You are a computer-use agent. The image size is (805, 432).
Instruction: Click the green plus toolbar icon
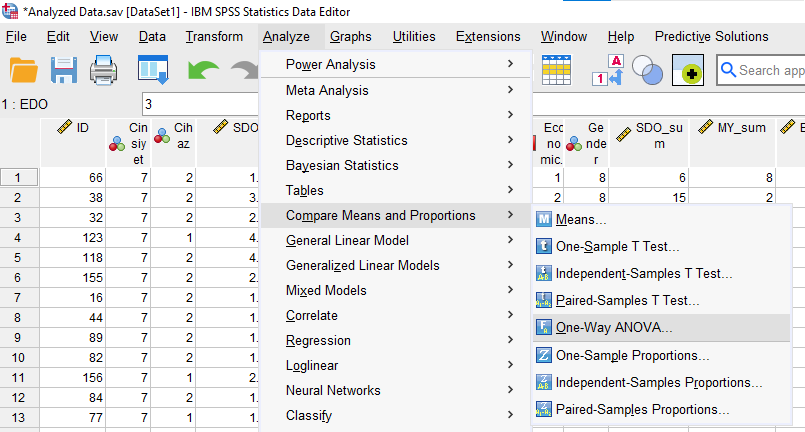pos(689,71)
